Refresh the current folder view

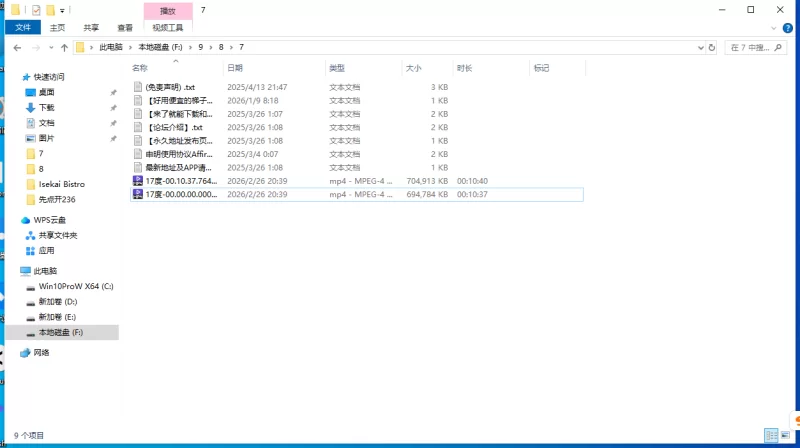[x=712, y=47]
